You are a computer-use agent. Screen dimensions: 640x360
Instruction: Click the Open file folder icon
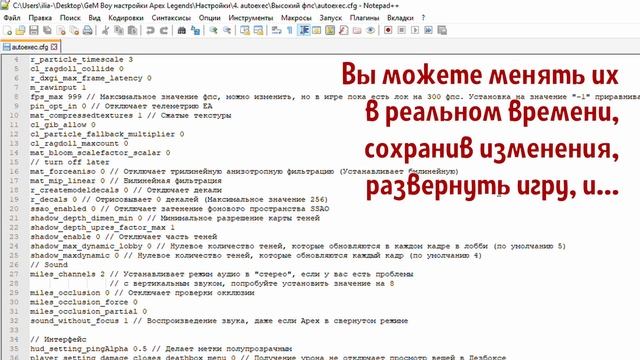[20, 30]
